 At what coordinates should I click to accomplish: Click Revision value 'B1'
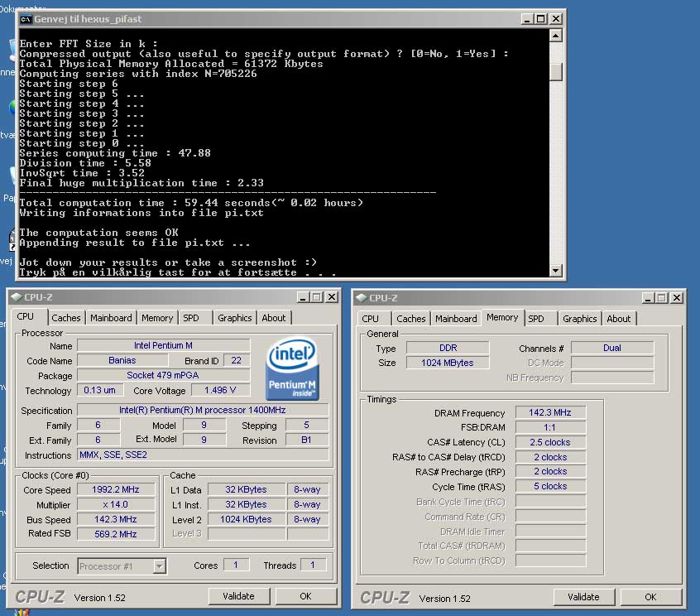[307, 440]
